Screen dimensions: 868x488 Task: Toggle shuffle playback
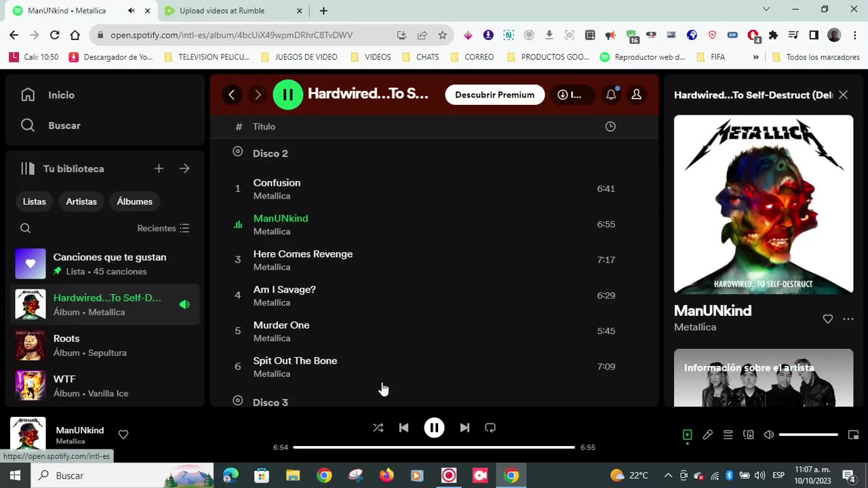click(x=378, y=428)
